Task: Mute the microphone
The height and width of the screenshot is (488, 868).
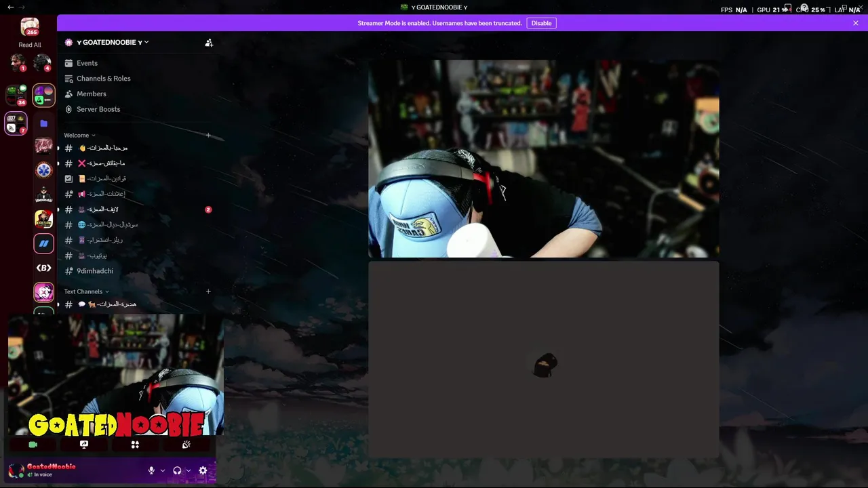Action: 152,470
